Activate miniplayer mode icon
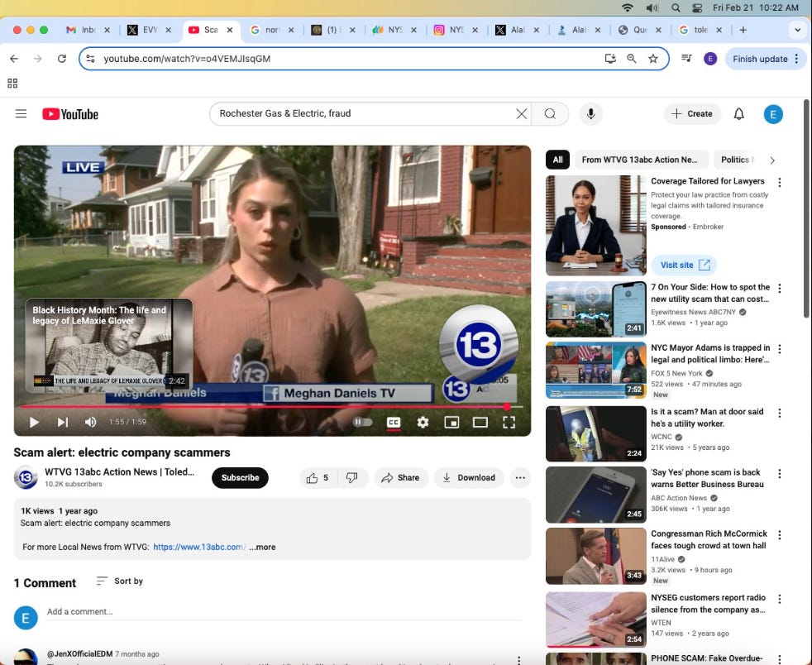The image size is (812, 665). pos(451,423)
